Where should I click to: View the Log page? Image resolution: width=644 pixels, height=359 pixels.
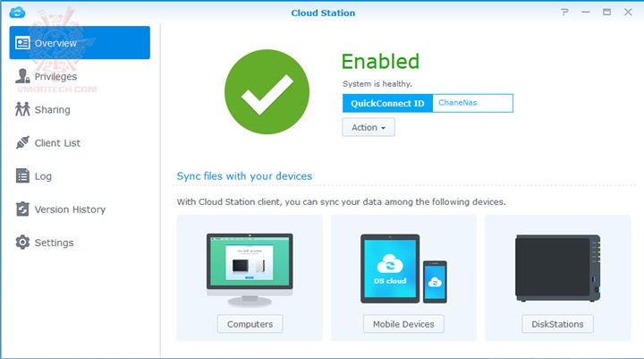[43, 176]
